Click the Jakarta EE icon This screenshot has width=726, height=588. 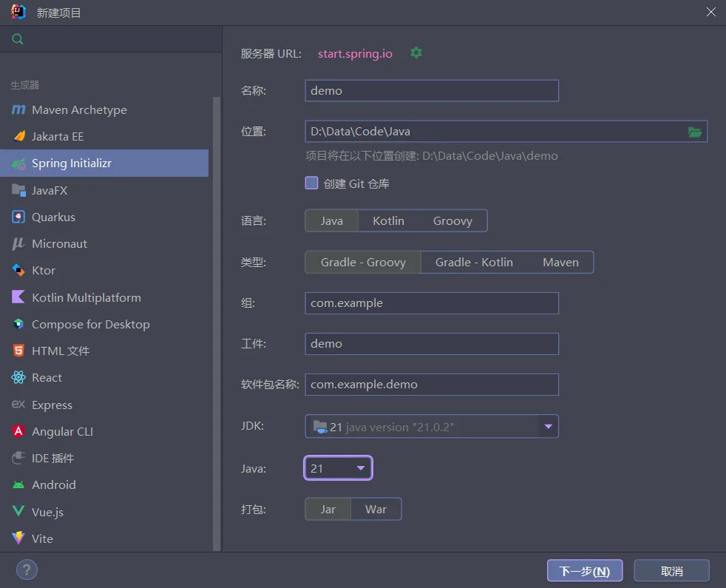18,136
